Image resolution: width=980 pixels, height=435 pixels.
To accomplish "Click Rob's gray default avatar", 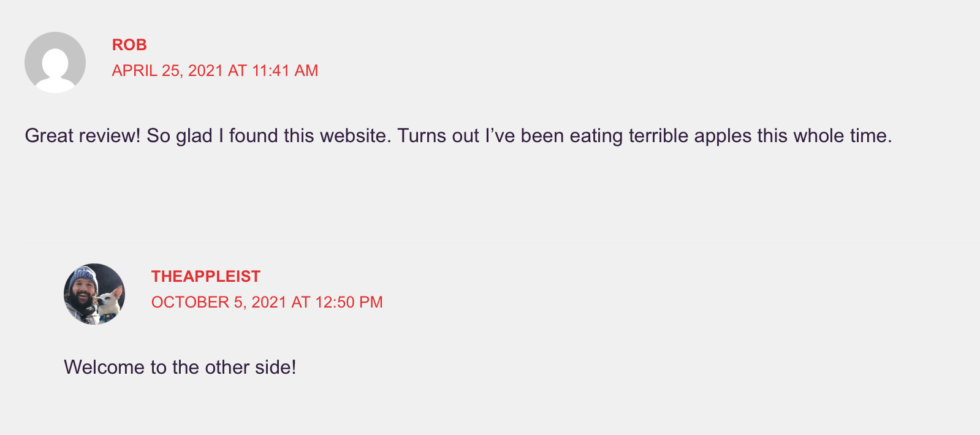I will click(55, 62).
